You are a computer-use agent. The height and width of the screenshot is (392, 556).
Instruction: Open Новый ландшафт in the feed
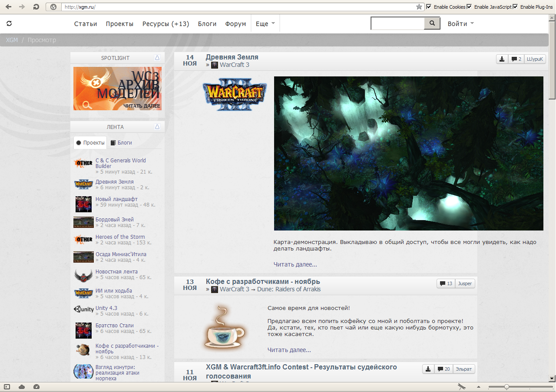tap(116, 199)
